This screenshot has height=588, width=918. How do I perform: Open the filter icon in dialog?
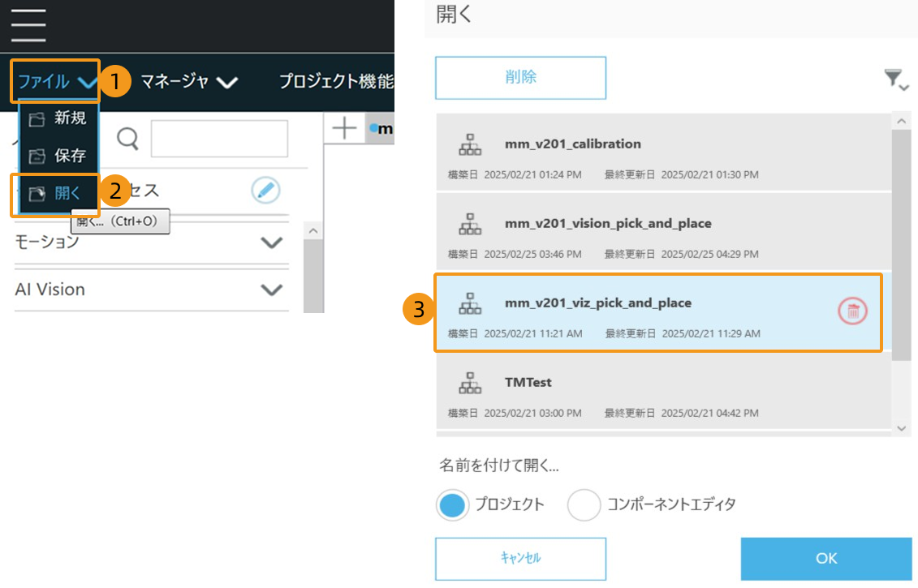click(x=895, y=79)
